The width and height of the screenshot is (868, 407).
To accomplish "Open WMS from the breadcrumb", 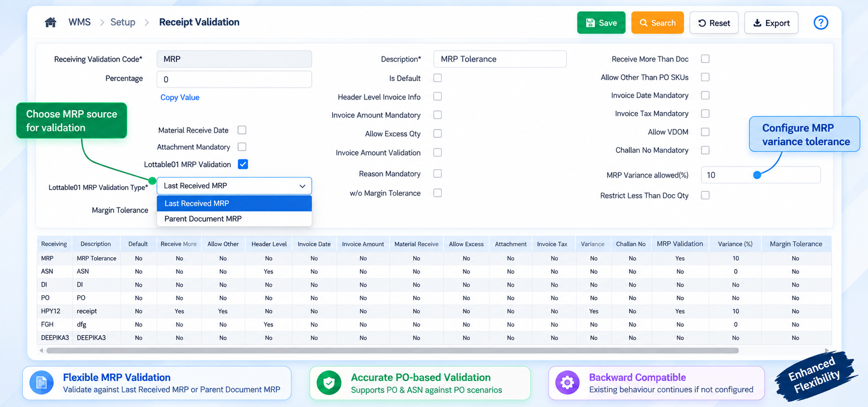I will pyautogui.click(x=80, y=22).
